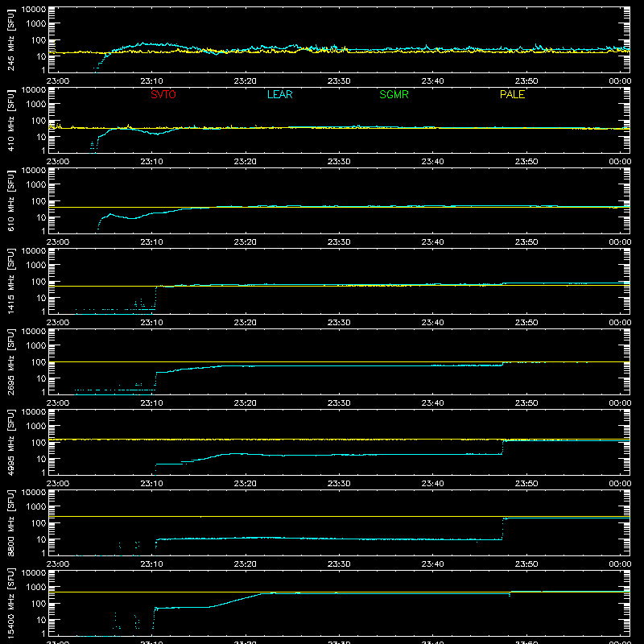The width and height of the screenshot is (644, 644).
Task: Click 00:00 label under the 8800 MHz plot
Action: (x=620, y=564)
